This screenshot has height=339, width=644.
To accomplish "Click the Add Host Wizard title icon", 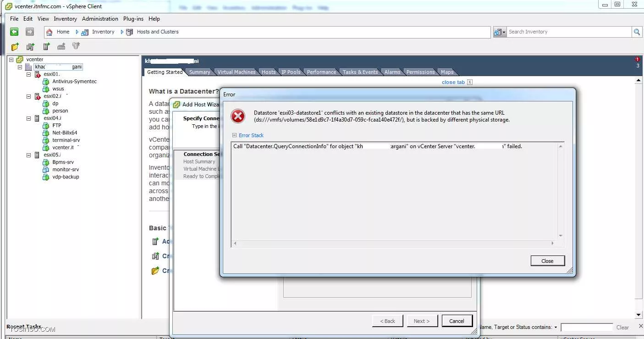I will point(176,105).
